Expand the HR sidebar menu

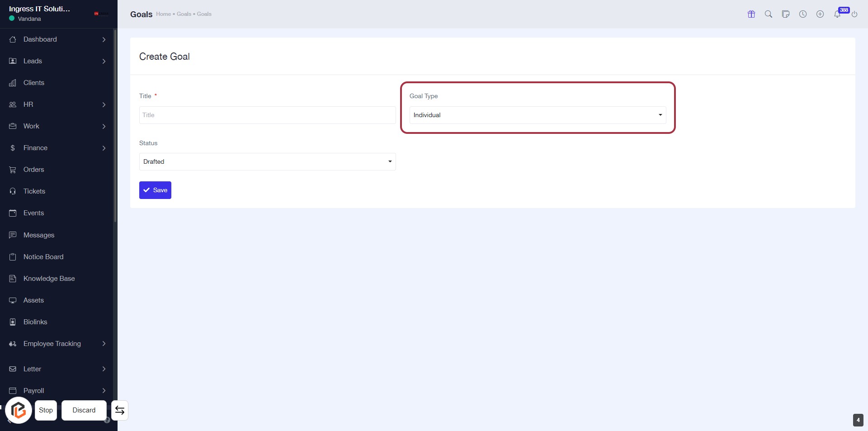pos(57,104)
